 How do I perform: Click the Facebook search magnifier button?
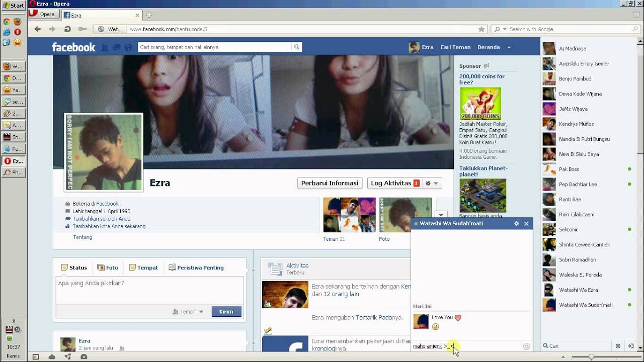[x=297, y=47]
